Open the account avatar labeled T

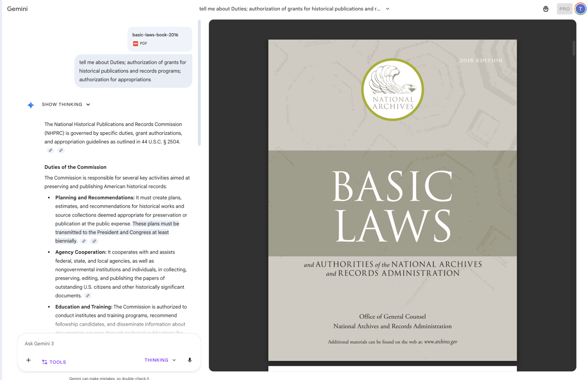tap(580, 9)
